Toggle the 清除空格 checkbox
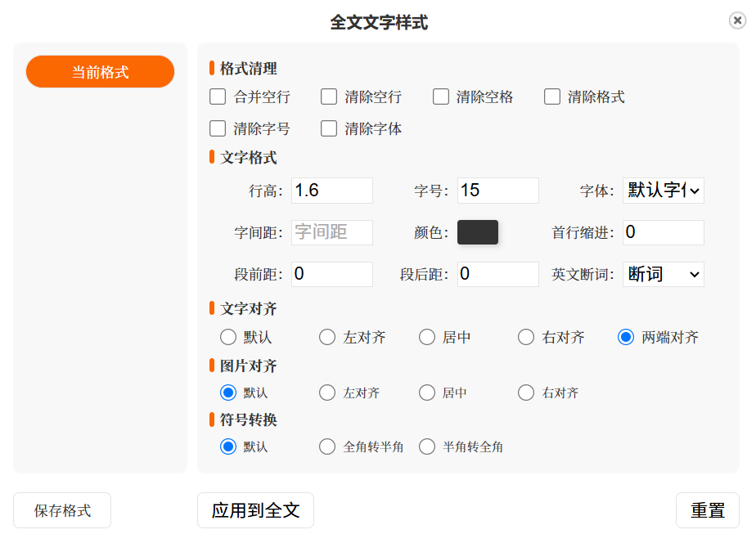This screenshot has width=756, height=543. click(441, 96)
